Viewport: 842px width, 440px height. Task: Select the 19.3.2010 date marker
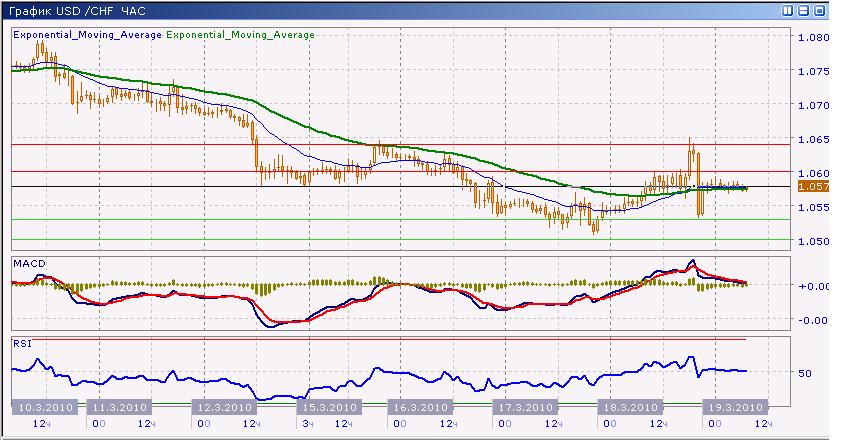[735, 407]
